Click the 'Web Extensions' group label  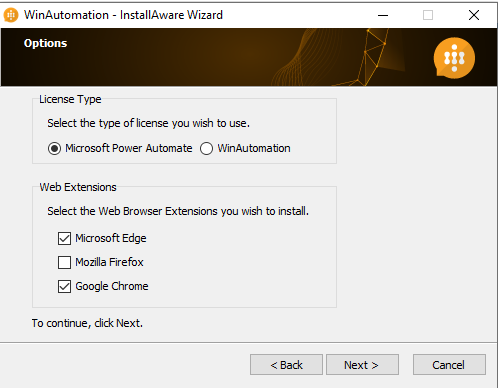pos(78,187)
